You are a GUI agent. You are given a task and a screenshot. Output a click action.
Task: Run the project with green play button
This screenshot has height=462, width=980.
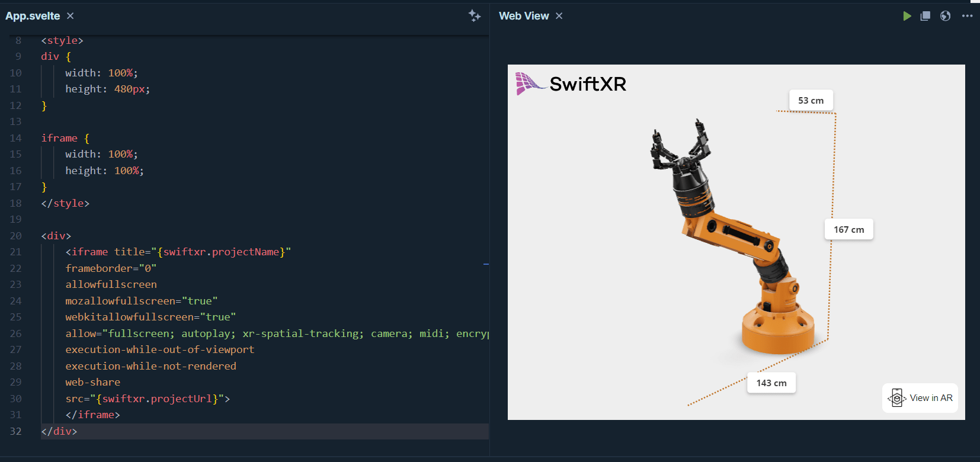pos(907,16)
